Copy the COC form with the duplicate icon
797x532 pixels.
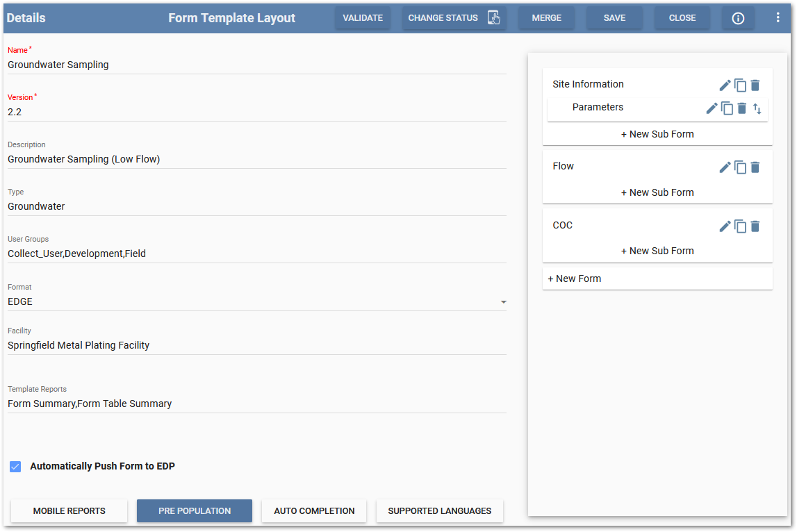coord(740,226)
